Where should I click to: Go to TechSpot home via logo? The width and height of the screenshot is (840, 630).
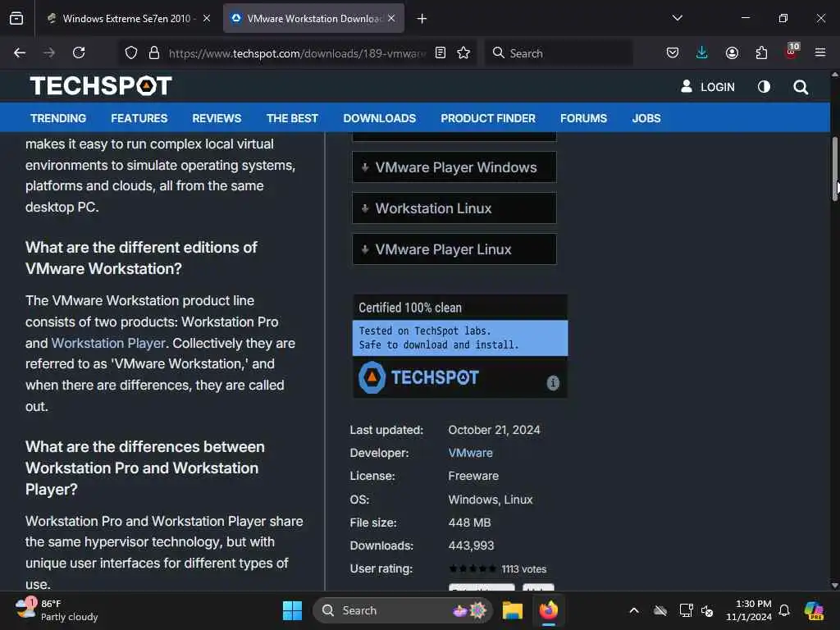point(101,85)
